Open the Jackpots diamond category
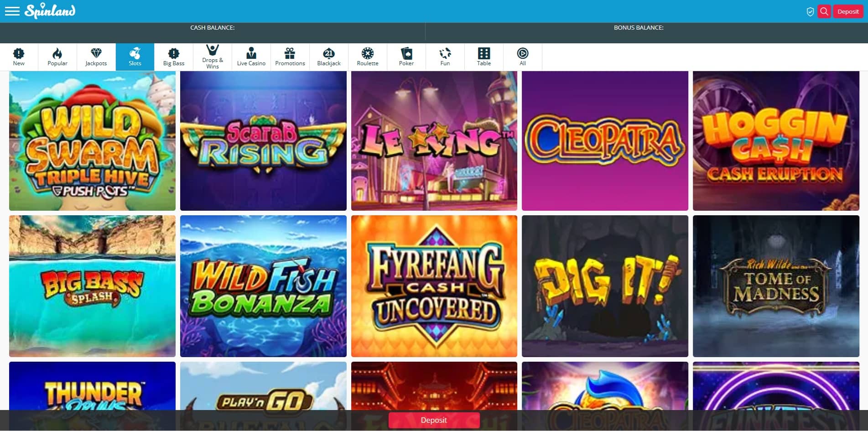Image resolution: width=868 pixels, height=431 pixels. (x=96, y=57)
